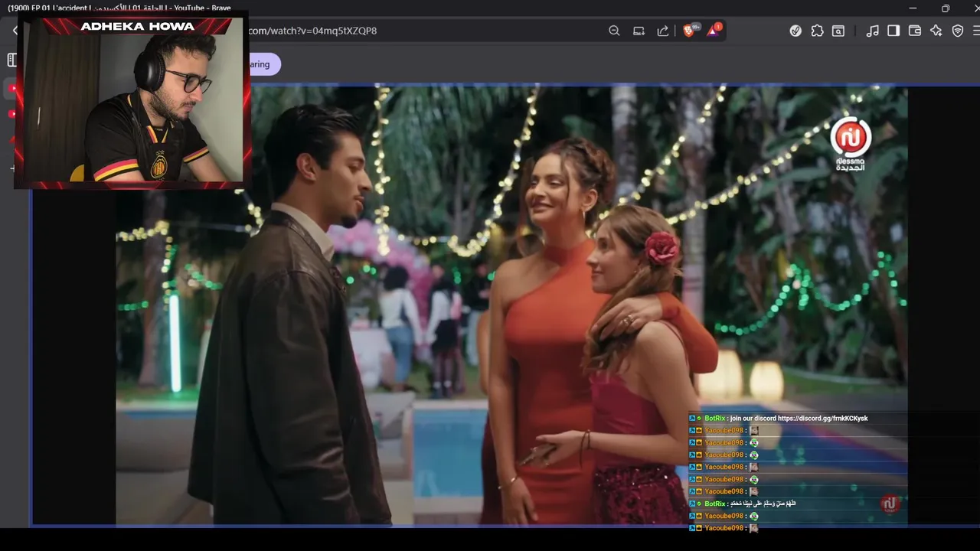Screen dimensions: 980x551
Task: Open the share page icon
Action: (x=663, y=31)
